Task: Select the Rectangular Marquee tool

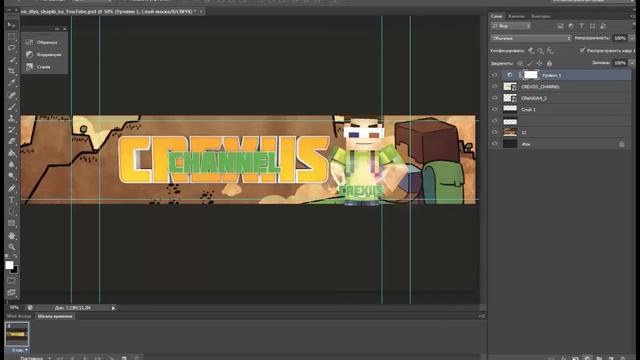Action: tap(12, 37)
